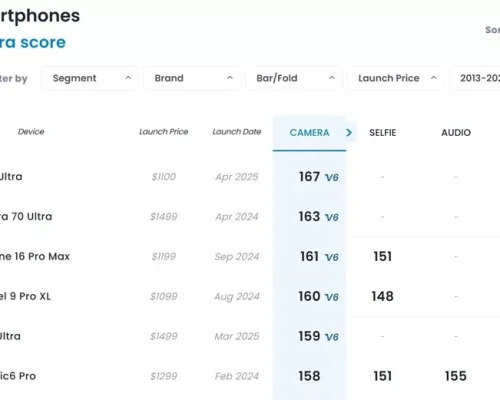Click the chevron in Segment dropdown
The height and width of the screenshot is (400, 500).
pyautogui.click(x=128, y=78)
